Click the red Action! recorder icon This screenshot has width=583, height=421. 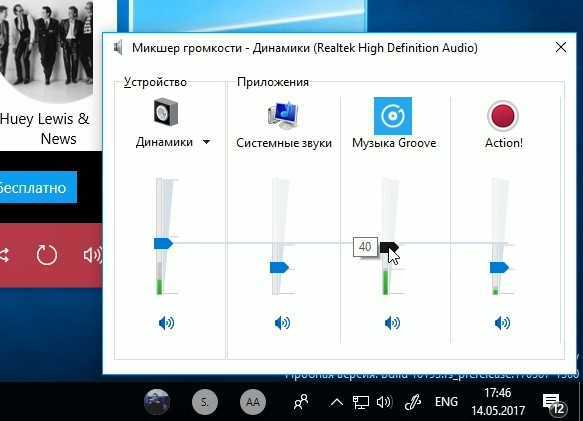point(503,116)
